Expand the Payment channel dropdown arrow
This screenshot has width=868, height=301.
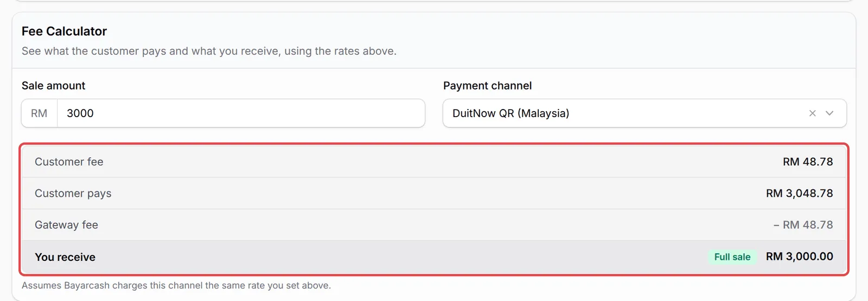829,113
